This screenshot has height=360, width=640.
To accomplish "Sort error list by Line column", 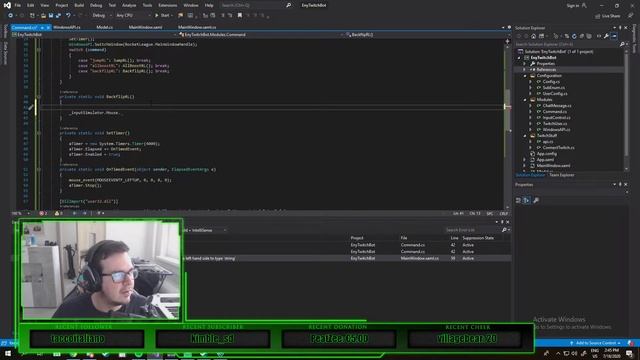I will coord(454,238).
